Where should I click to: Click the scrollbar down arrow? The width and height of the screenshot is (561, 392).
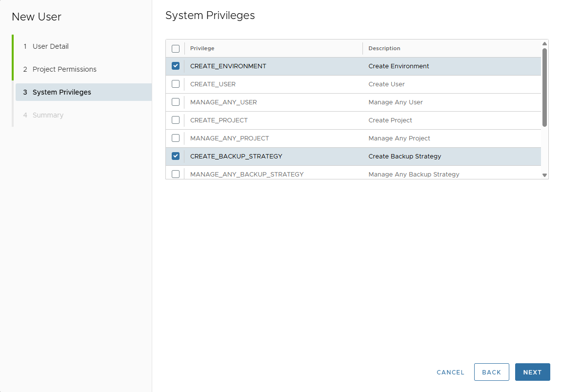click(x=544, y=175)
